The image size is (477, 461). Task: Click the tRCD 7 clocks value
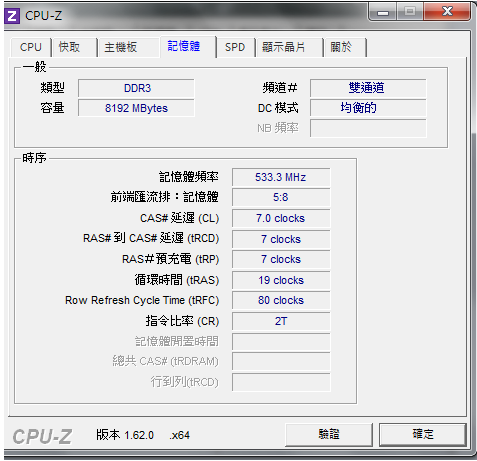[281, 239]
